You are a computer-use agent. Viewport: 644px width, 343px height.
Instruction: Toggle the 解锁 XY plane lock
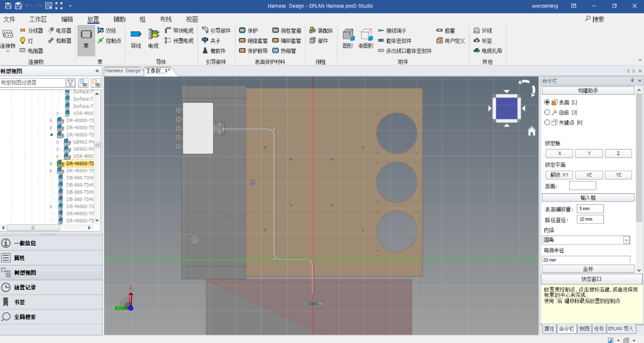pos(559,175)
